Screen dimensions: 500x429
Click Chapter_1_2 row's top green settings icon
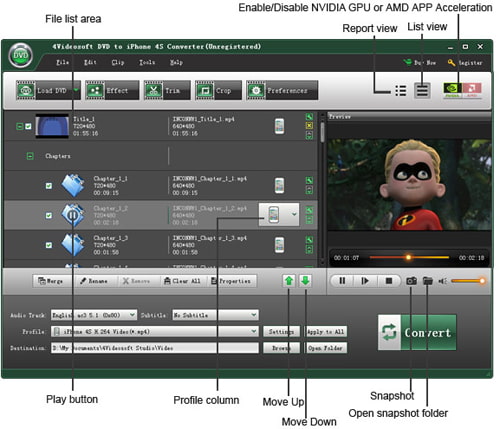(x=309, y=210)
